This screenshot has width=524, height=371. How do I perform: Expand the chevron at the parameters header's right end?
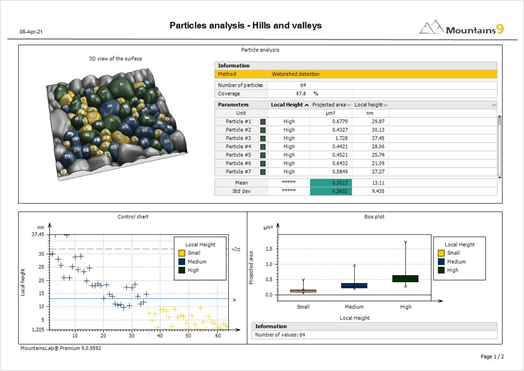point(494,105)
